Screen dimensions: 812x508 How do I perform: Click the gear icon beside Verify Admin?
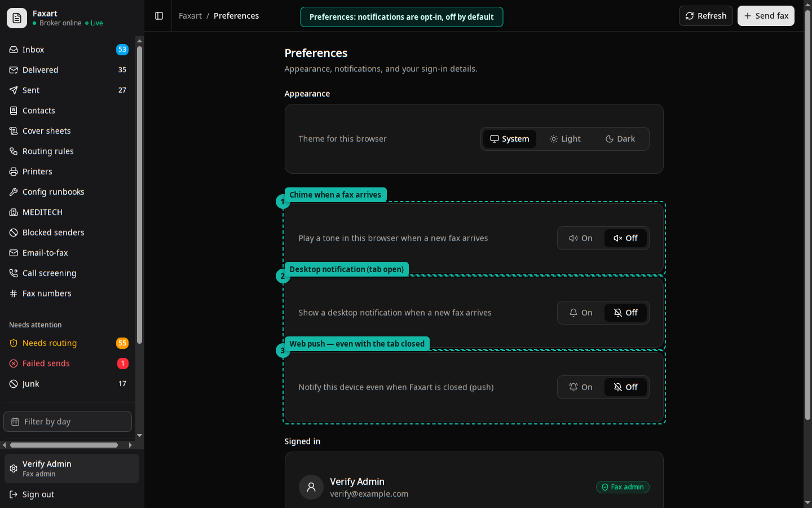pyautogui.click(x=14, y=468)
